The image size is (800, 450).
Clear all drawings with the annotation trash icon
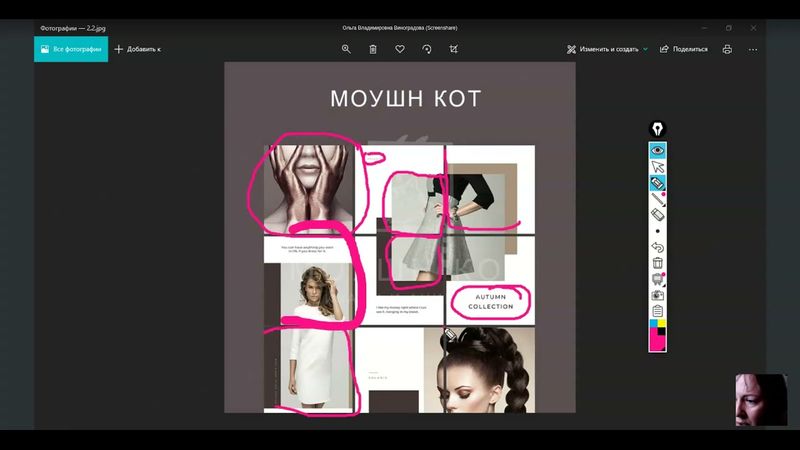[x=657, y=263]
